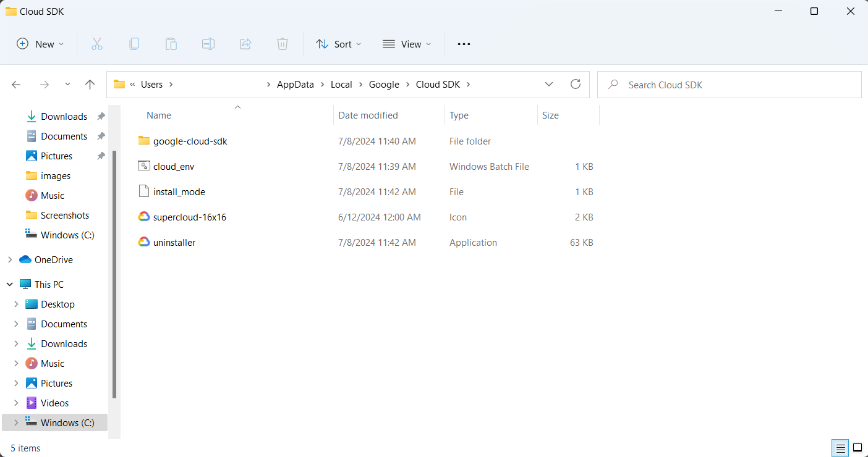
Task: Click the Copy icon in toolbar
Action: pyautogui.click(x=134, y=44)
